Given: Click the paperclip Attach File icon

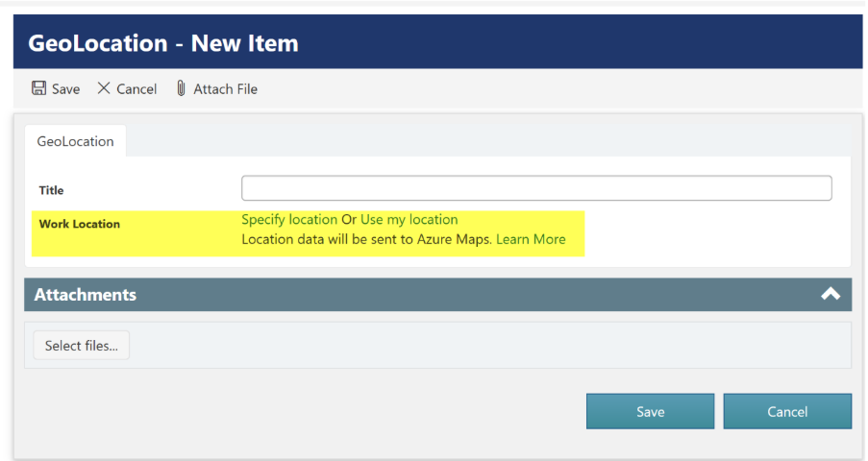Looking at the screenshot, I should [181, 88].
